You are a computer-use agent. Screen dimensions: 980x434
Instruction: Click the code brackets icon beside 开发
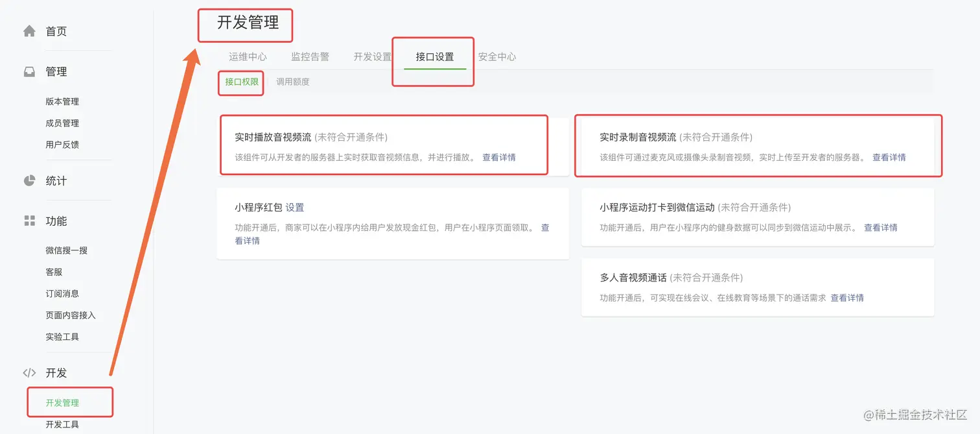pyautogui.click(x=29, y=373)
